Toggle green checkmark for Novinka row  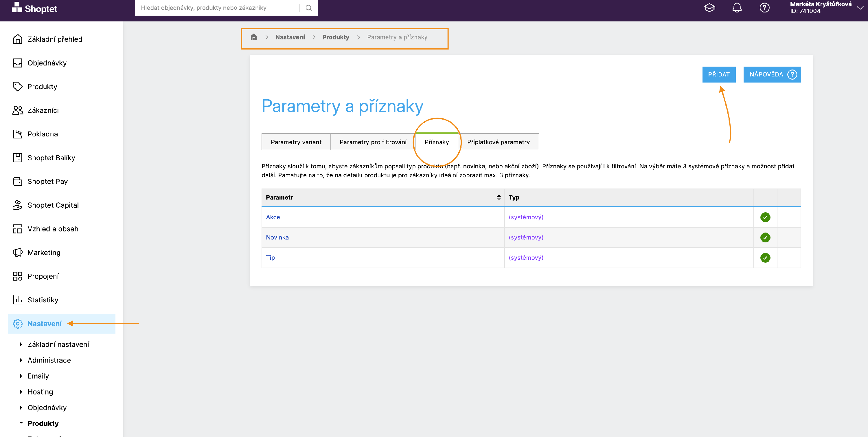pyautogui.click(x=765, y=237)
